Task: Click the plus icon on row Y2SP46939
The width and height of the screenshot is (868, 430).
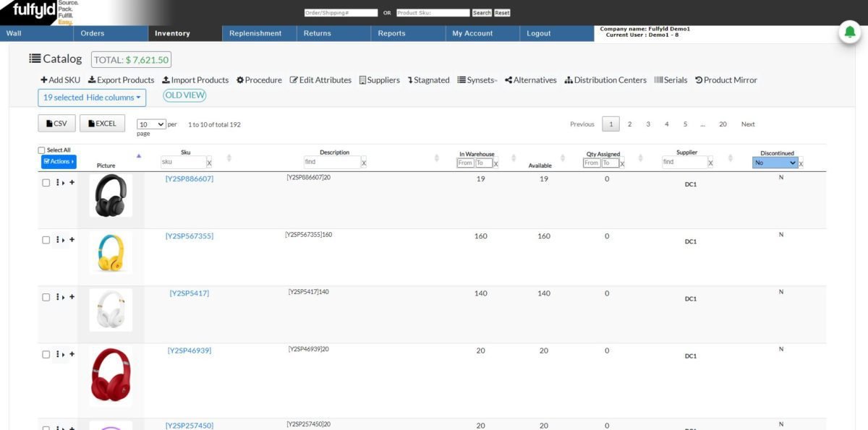Action: point(72,354)
